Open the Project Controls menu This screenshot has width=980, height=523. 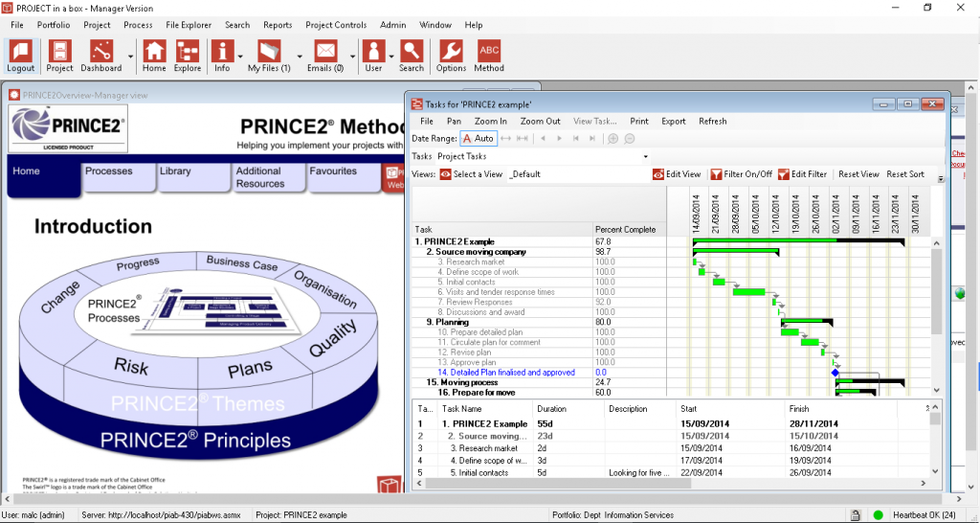point(336,25)
